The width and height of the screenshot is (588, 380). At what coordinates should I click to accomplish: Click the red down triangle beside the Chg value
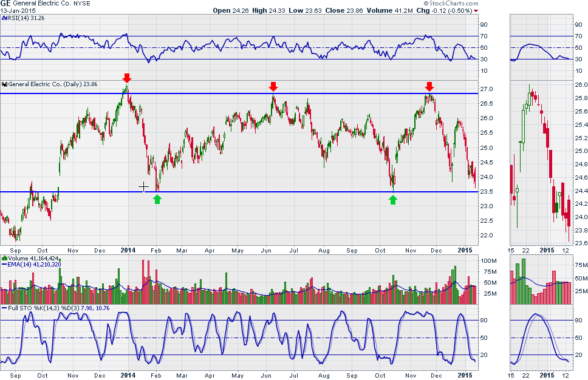pos(476,11)
